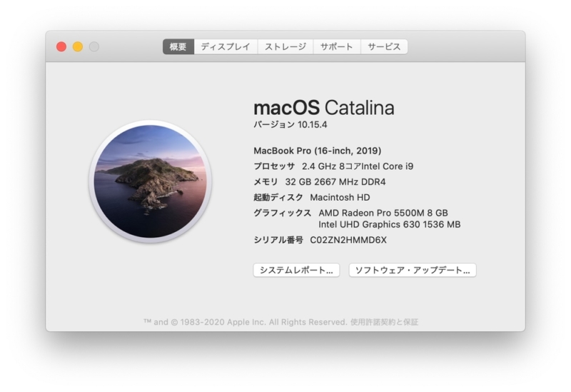Screen dimensions: 571x392
Task: Select serial number C02ZN2HMMD6X
Action: click(x=348, y=240)
